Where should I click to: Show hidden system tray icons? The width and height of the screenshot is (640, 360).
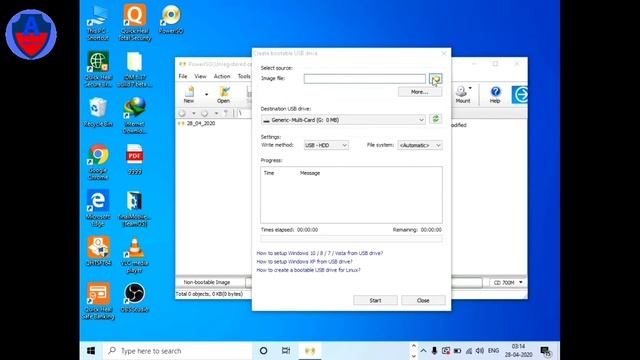(x=423, y=351)
